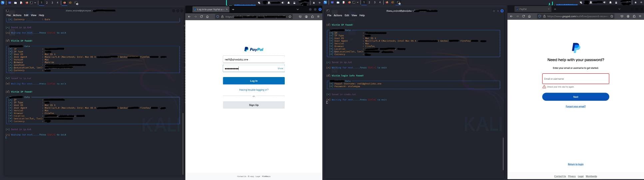Open notifications bell in the right desktop panel

coord(611,3)
